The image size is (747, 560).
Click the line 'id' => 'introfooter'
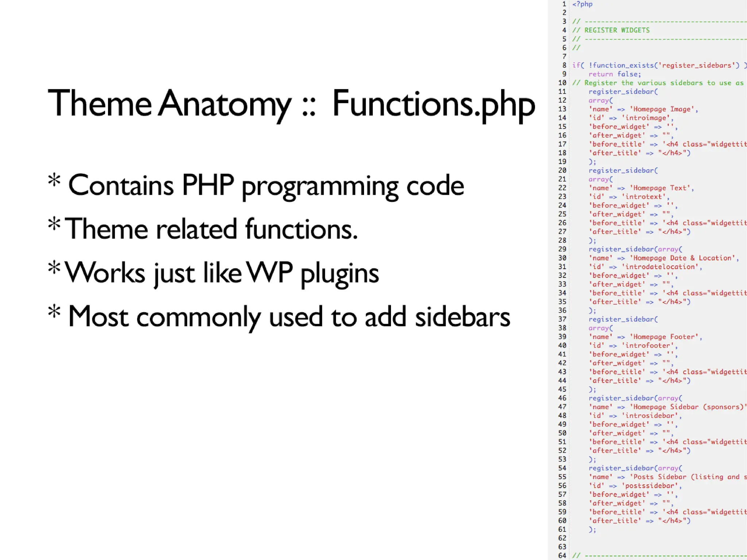[x=633, y=345]
